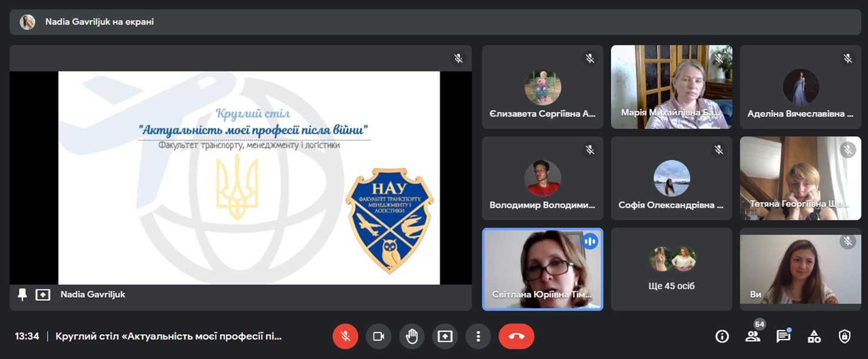Image resolution: width=868 pixels, height=359 pixels.
Task: Click the present screen button
Action: click(445, 337)
